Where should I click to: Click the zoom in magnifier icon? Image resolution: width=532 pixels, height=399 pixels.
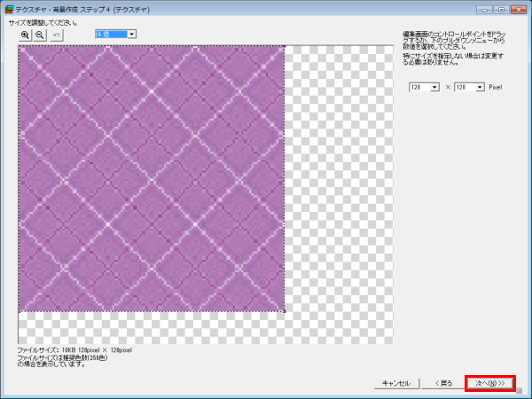[25, 34]
